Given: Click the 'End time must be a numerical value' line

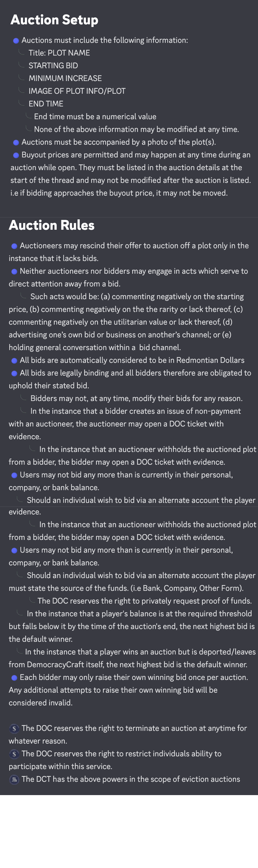Looking at the screenshot, I should [x=95, y=117].
